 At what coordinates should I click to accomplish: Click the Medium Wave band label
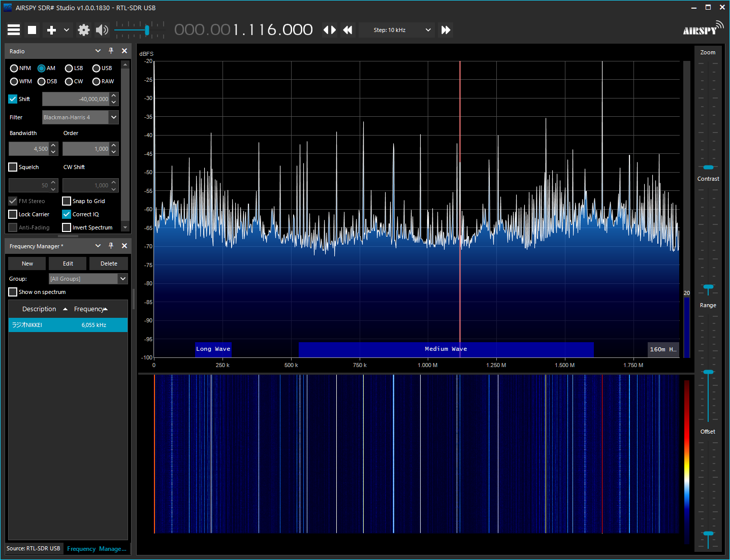click(x=446, y=349)
